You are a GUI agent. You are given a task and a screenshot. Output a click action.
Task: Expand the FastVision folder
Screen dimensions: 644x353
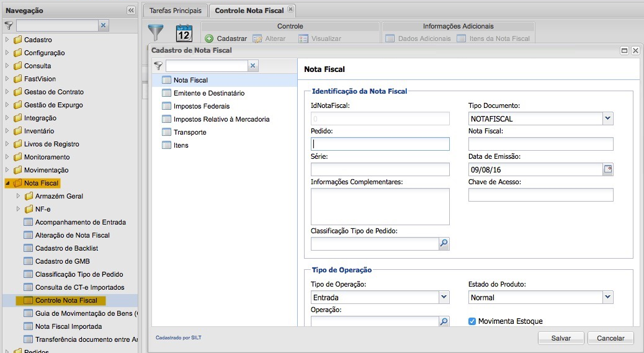pyautogui.click(x=7, y=78)
